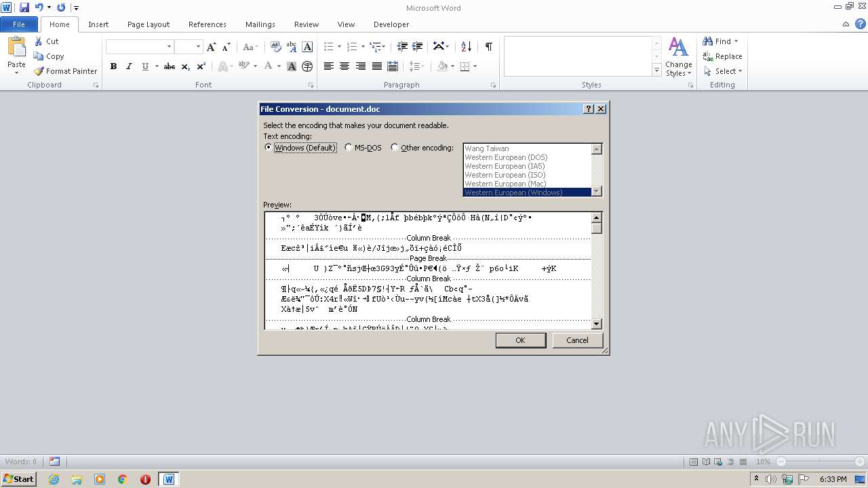Expand the Styles gallery More arrow
This screenshot has width=868, height=488.
pos(656,70)
